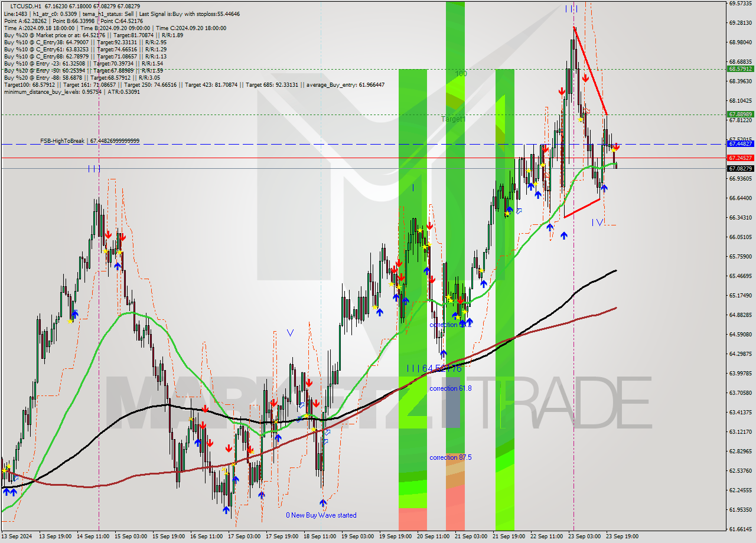Click the 66.64400 price scale value
This screenshot has height=543, width=756.
[740, 198]
